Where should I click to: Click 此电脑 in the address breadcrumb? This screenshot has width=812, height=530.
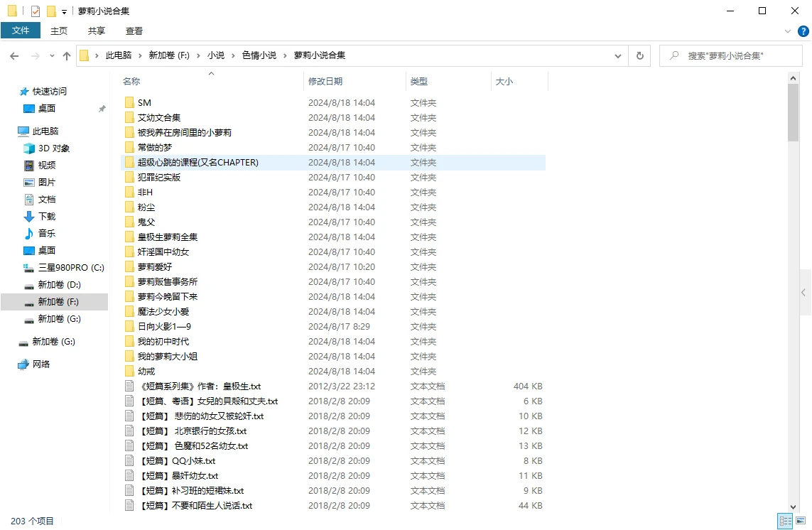[x=117, y=55]
